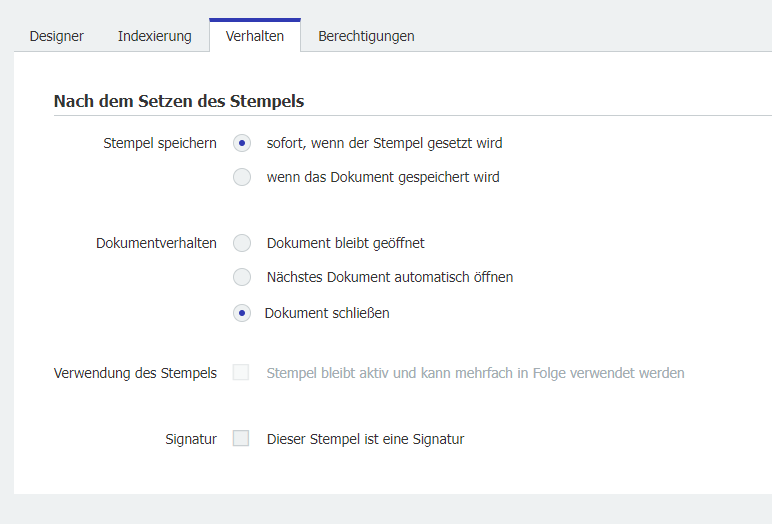The height and width of the screenshot is (524, 772).
Task: Click the 'Nach dem Setzen des Stempels' heading
Action: point(178,101)
